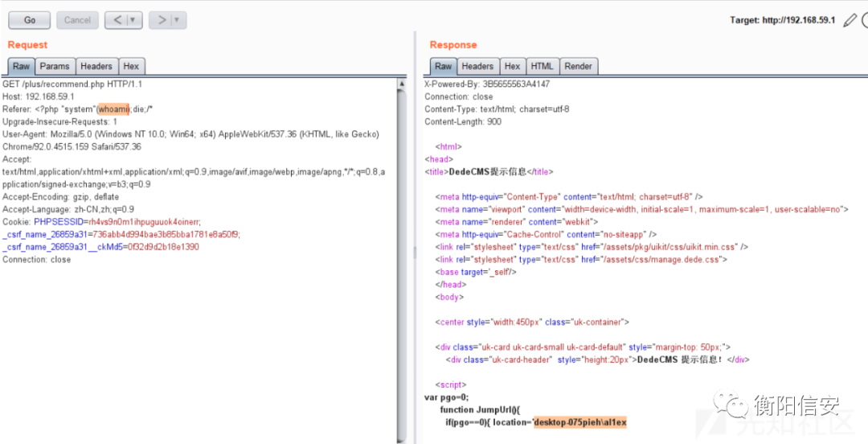Click the _csrf_name_26859a31 cookie line
Image resolution: width=868 pixels, height=444 pixels.
pyautogui.click(x=121, y=235)
